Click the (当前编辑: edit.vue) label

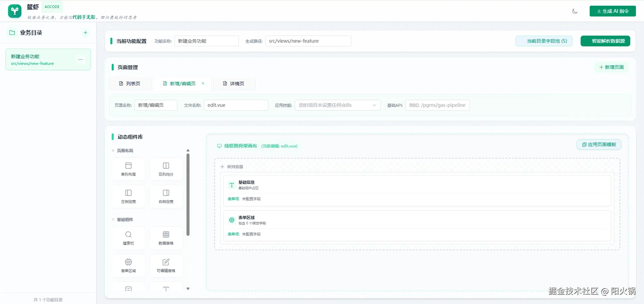[279, 146]
